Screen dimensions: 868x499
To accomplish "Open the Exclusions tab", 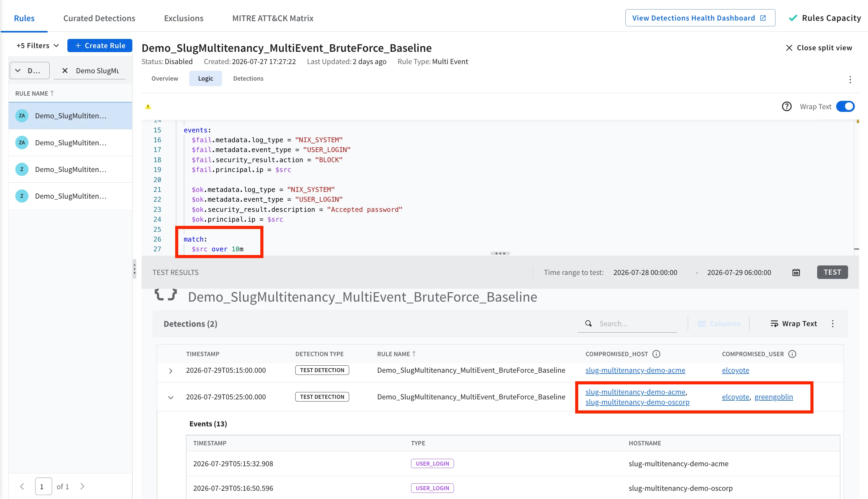I will tap(183, 18).
